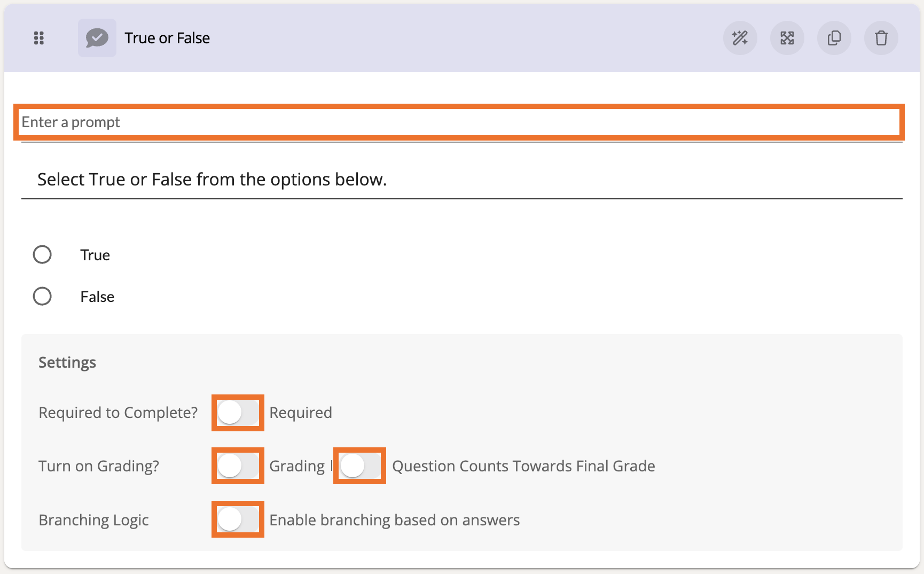The image size is (924, 574).
Task: Click the Select True or False description field
Action: (x=459, y=180)
